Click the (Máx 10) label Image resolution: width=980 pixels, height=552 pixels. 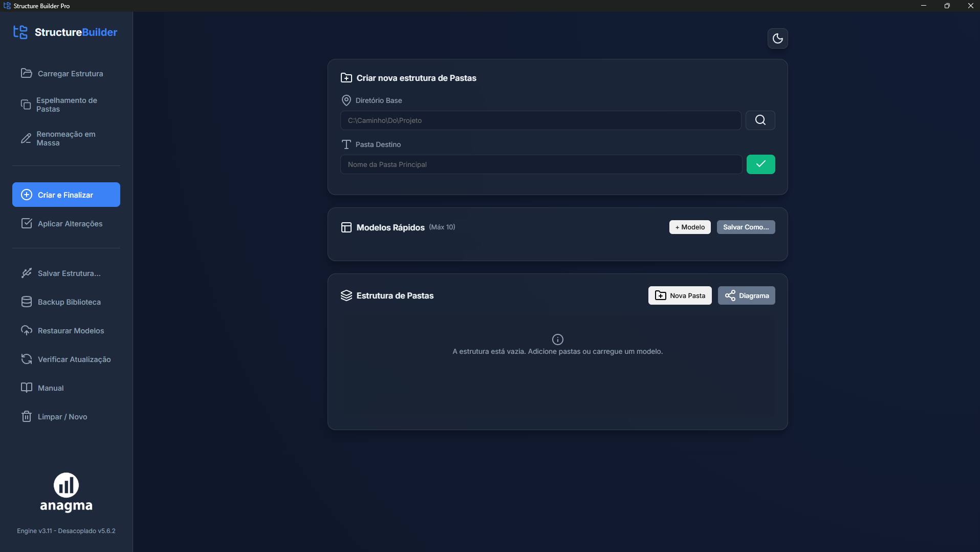442,227
